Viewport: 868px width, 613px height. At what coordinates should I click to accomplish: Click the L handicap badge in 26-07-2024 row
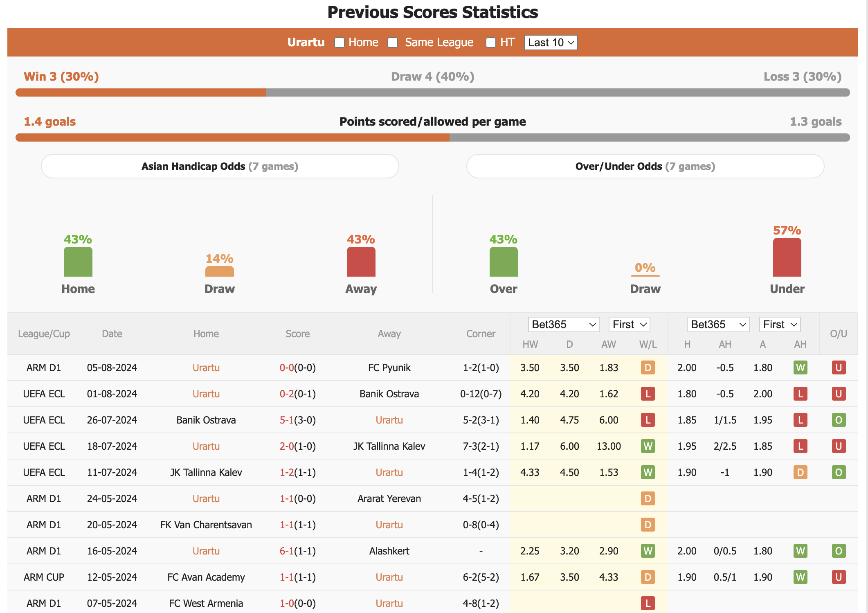pyautogui.click(x=801, y=420)
